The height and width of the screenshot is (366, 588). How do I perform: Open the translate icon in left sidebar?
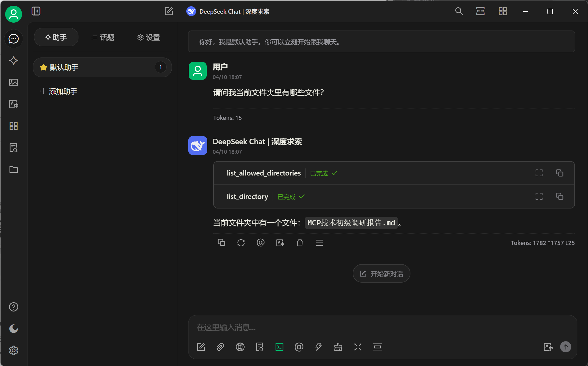(x=14, y=104)
